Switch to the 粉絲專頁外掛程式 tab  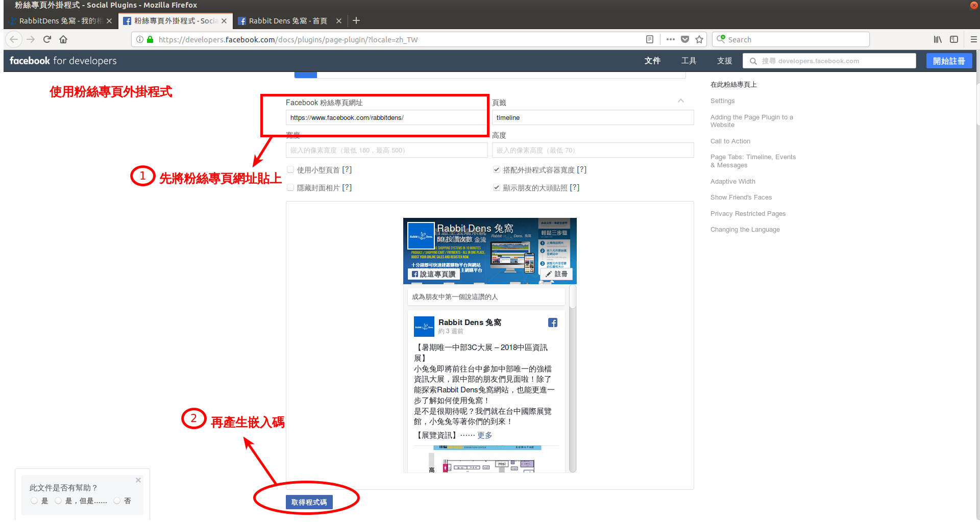click(x=175, y=21)
